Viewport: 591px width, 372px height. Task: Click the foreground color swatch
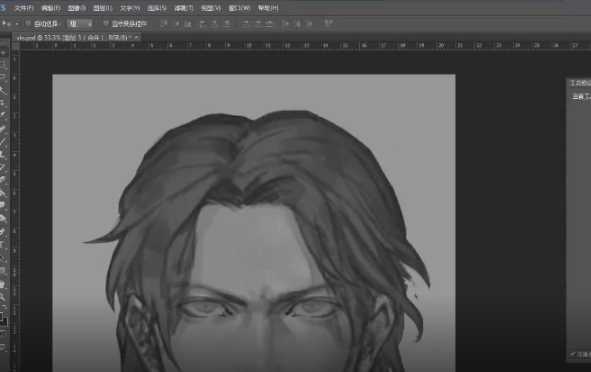click(x=2, y=317)
